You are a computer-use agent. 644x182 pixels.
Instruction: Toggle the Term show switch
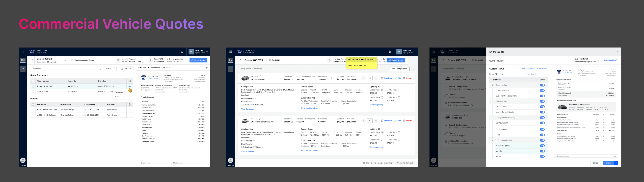pyautogui.click(x=542, y=135)
